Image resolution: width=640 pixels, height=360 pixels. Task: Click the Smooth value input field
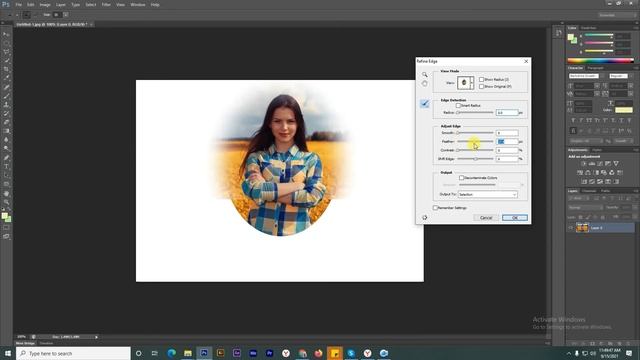pos(507,133)
